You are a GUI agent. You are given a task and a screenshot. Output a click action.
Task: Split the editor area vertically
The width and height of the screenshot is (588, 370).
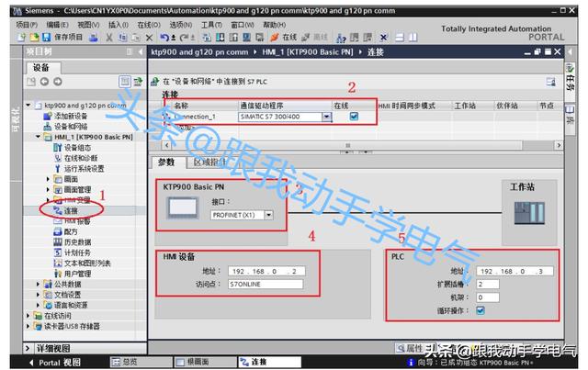(413, 37)
